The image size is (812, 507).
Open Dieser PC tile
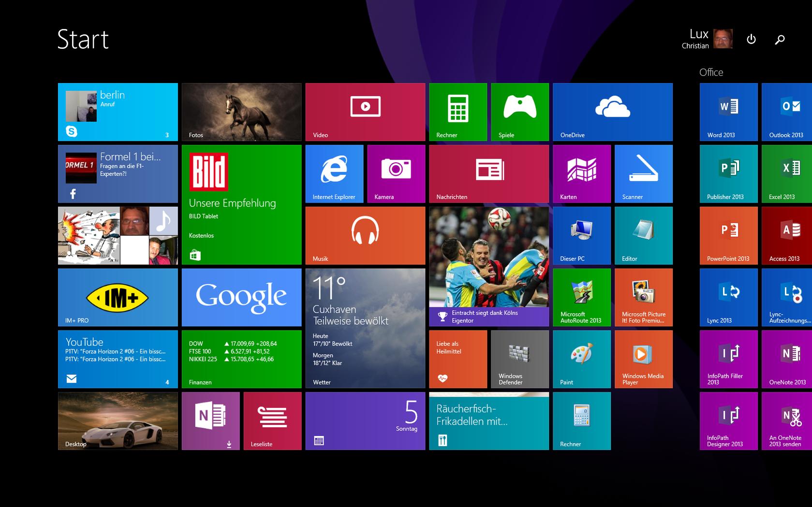click(x=582, y=236)
